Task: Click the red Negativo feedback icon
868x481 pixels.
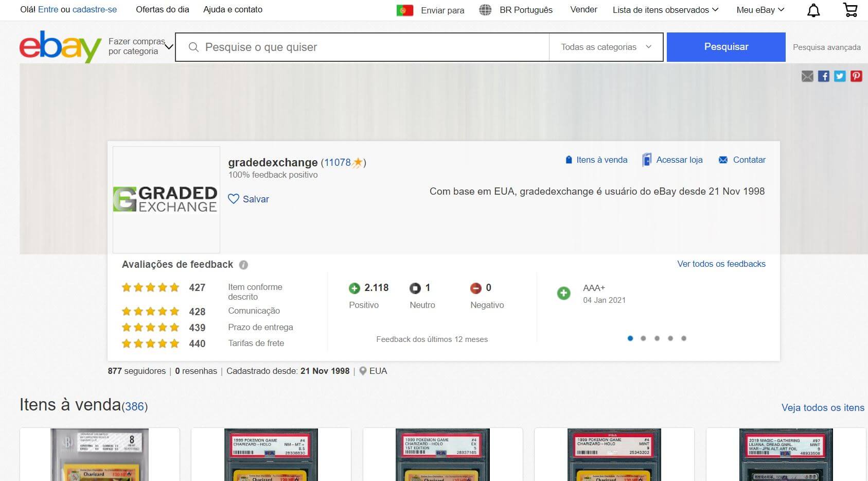Action: point(475,288)
